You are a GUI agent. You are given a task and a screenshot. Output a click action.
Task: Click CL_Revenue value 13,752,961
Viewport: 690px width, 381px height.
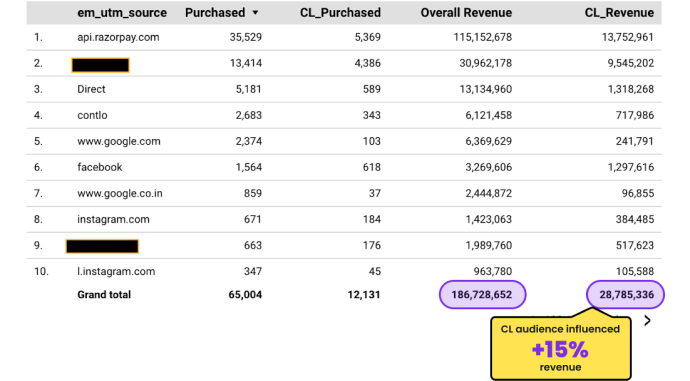pos(628,37)
